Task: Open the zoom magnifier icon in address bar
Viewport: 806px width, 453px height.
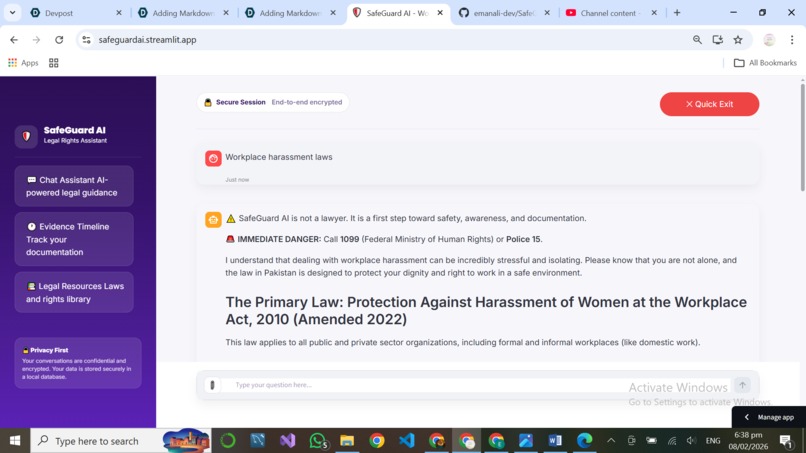Action: click(697, 40)
